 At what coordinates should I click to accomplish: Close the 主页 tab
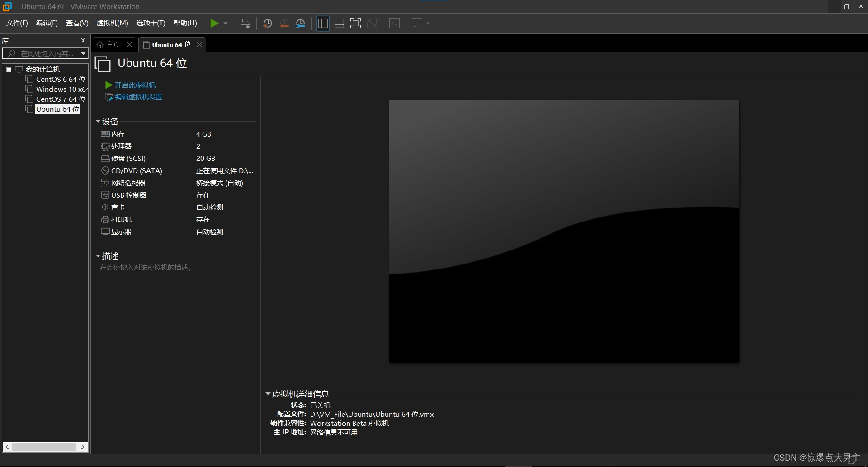pos(130,44)
